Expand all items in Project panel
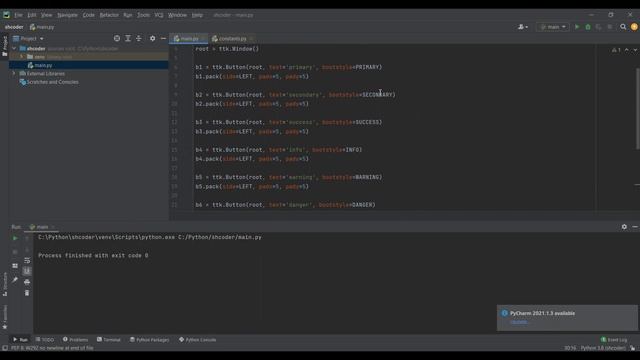 (x=128, y=38)
